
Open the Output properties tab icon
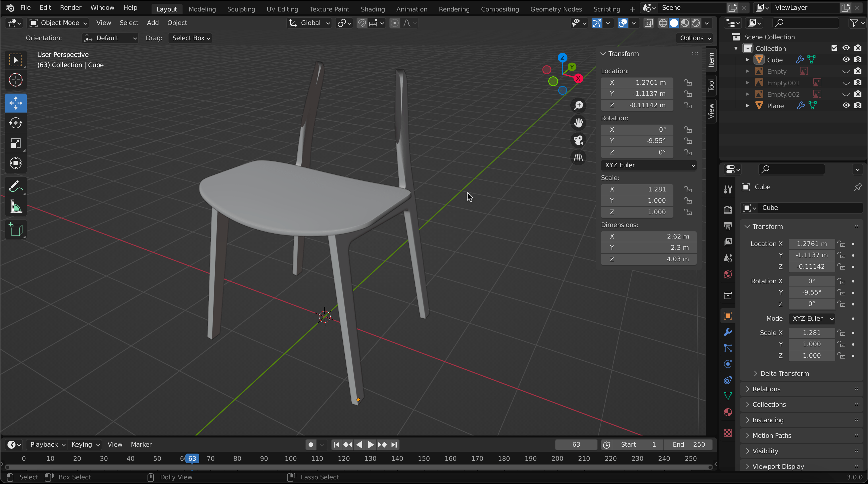[728, 226]
